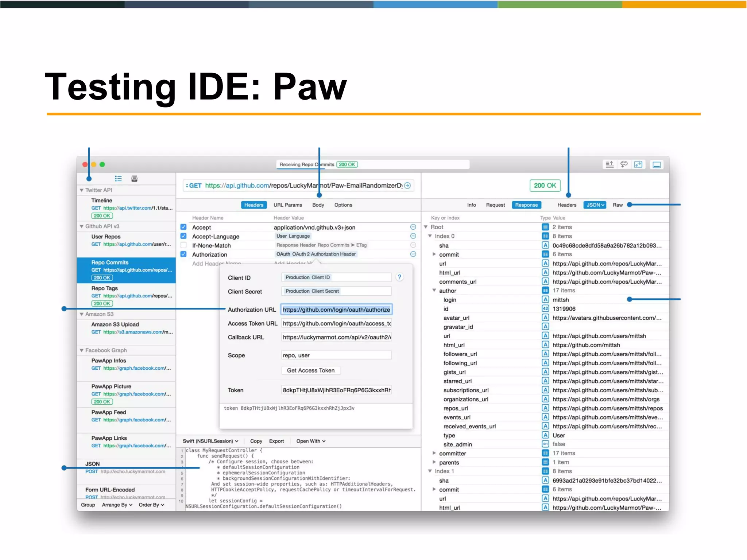Viewport: 747px width, 560px height.
Task: Click the gravatar_id string type icon
Action: click(x=545, y=326)
